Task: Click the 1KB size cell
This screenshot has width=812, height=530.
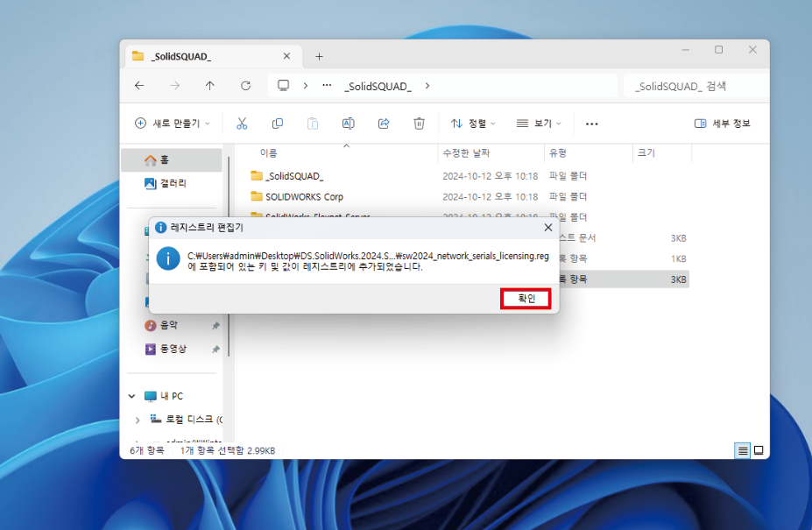Action: [x=678, y=258]
